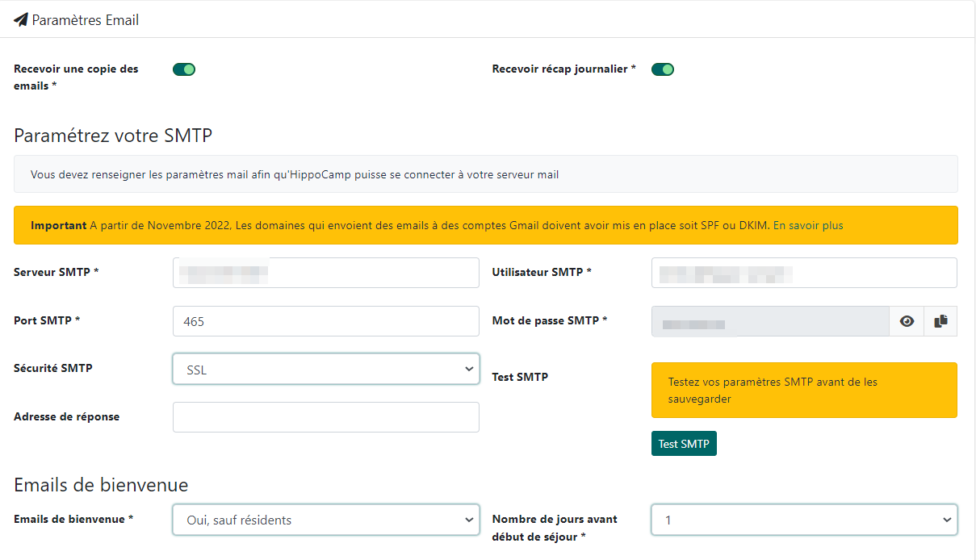Click the Mot de passe SMTP field

click(769, 321)
